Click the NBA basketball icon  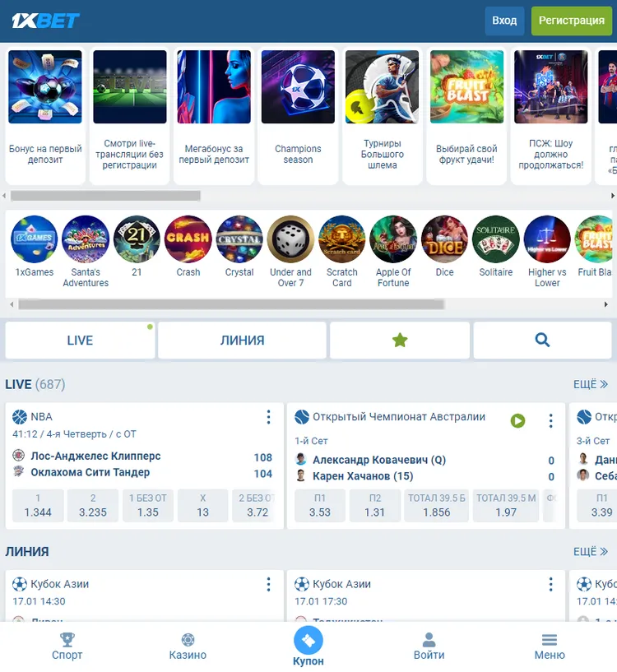click(x=19, y=417)
